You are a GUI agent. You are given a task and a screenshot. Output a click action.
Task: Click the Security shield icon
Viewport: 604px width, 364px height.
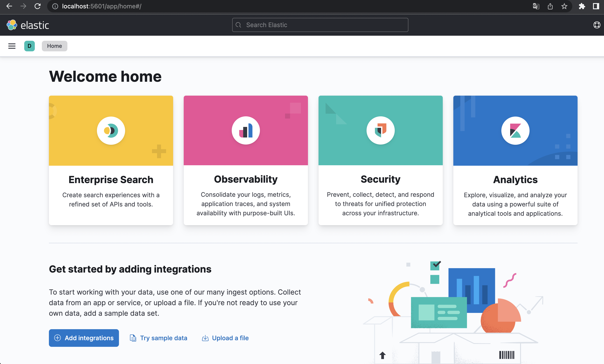(380, 130)
